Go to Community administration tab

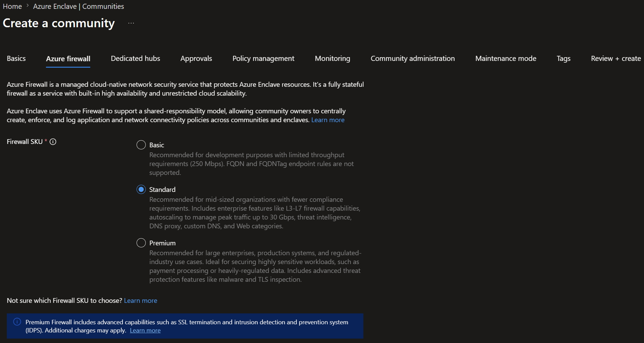point(413,59)
